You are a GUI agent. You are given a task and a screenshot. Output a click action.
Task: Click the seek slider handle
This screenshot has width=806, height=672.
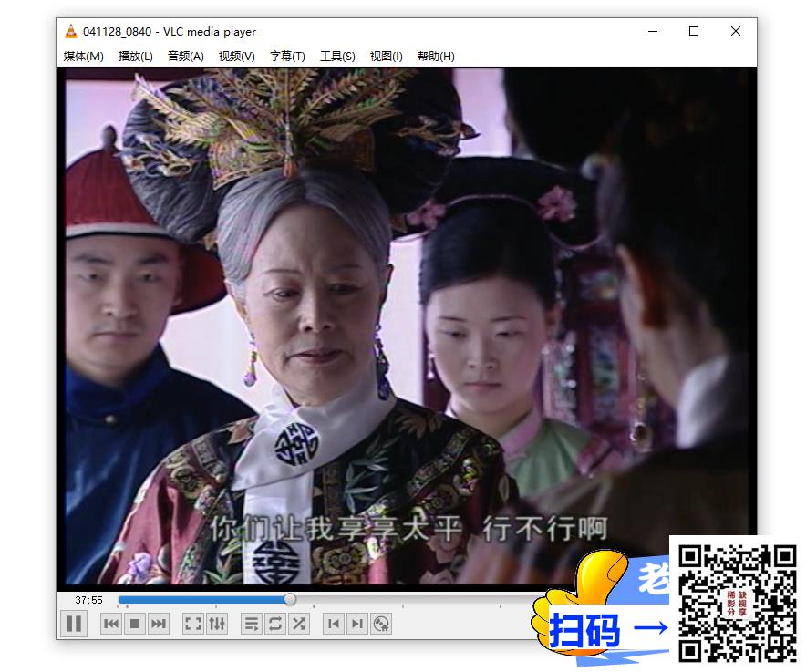290,599
